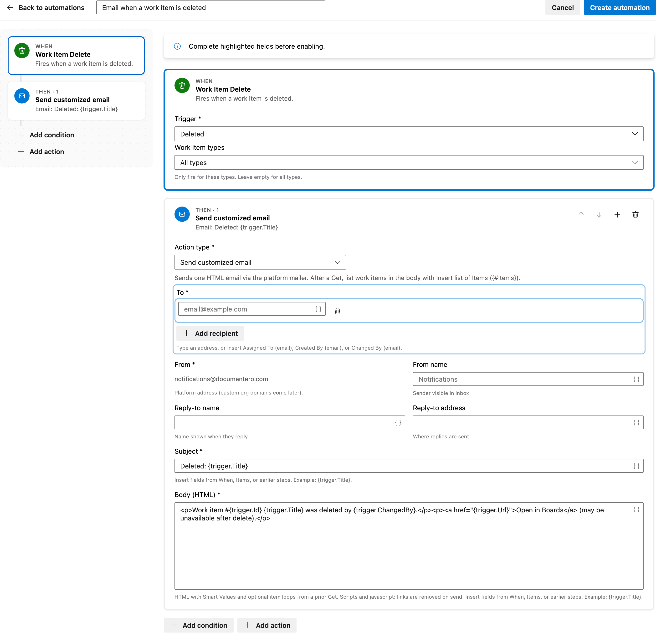This screenshot has height=644, width=656.
Task: Delete the Send customized email action
Action: click(635, 215)
